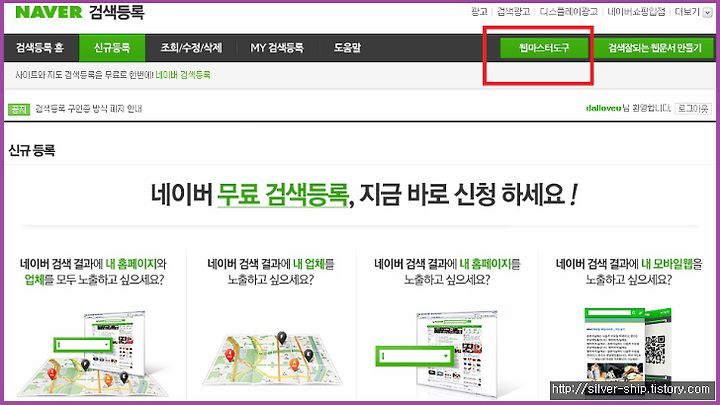
Task: Open the 검색광고 top link
Action: point(513,11)
